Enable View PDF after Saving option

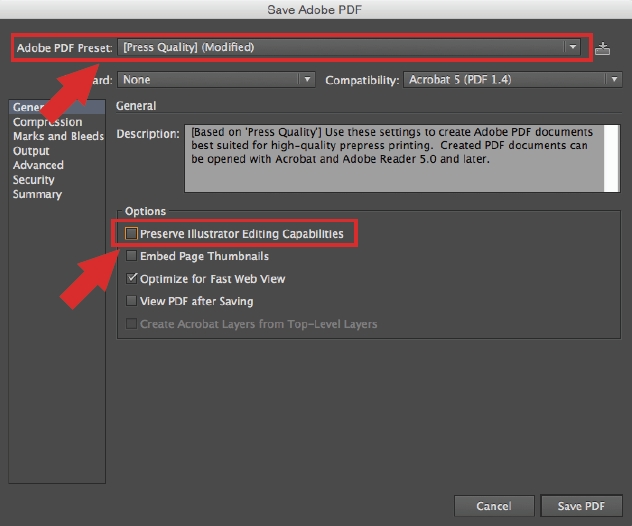click(132, 301)
